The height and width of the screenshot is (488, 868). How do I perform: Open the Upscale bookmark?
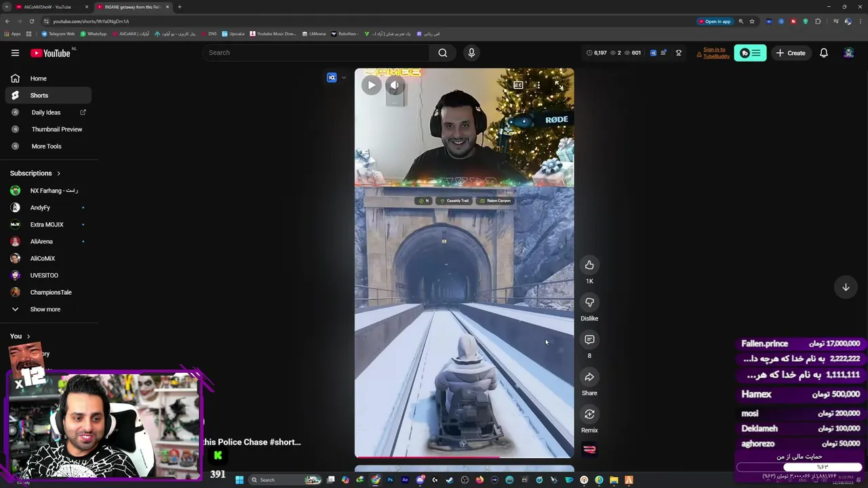233,33
